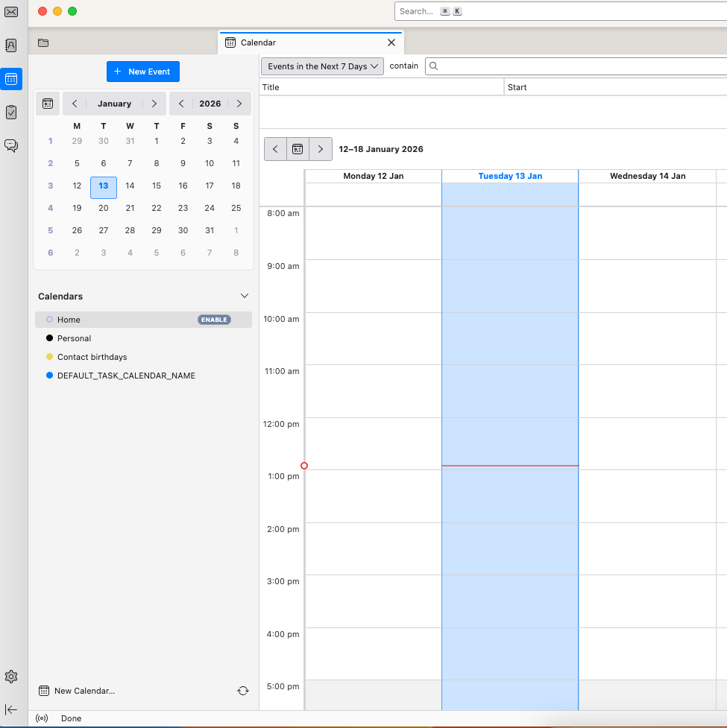Create an event with the New Event button

(x=142, y=71)
